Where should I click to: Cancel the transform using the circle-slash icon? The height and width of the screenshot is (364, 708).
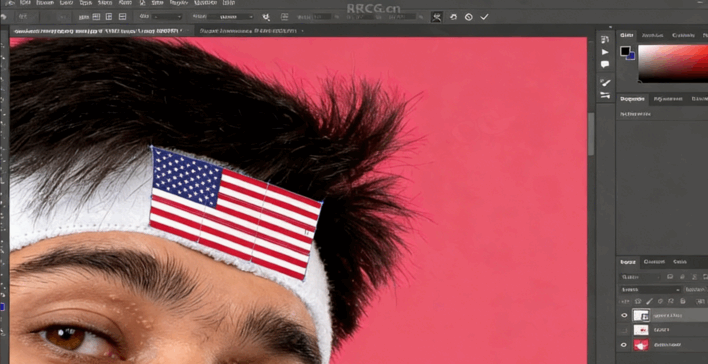469,17
